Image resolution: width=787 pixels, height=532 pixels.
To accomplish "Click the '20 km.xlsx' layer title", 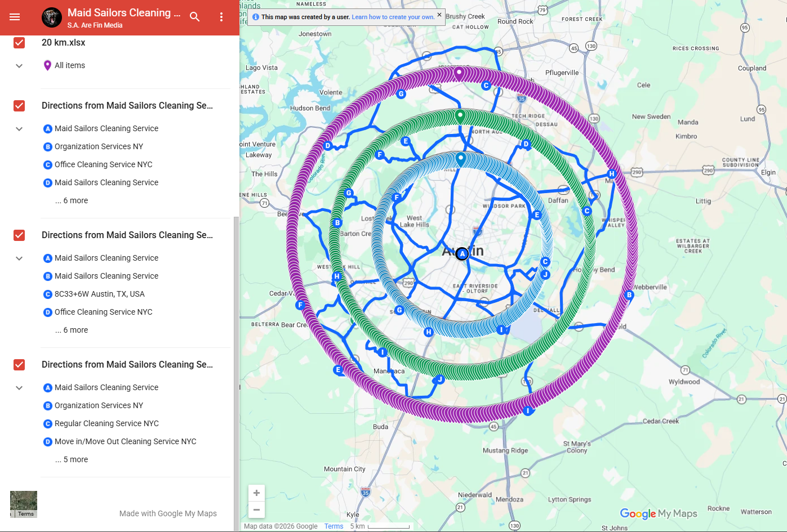I will click(x=64, y=43).
